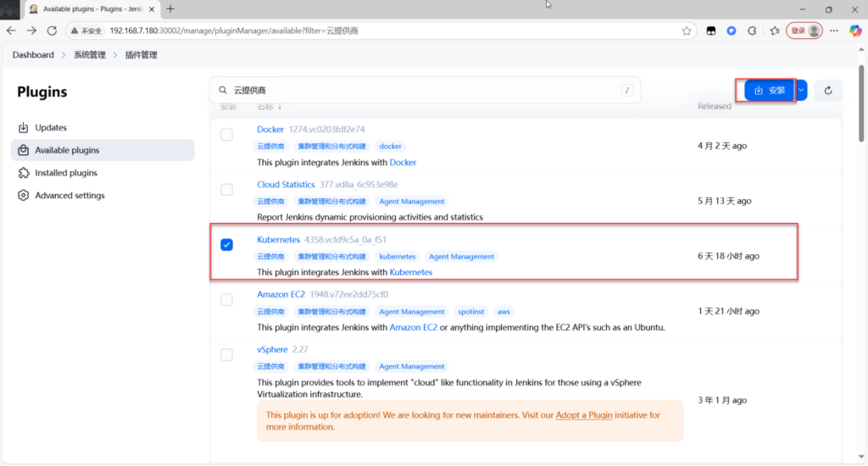
Task: Click the Advanced settings gear icon
Action: [23, 196]
